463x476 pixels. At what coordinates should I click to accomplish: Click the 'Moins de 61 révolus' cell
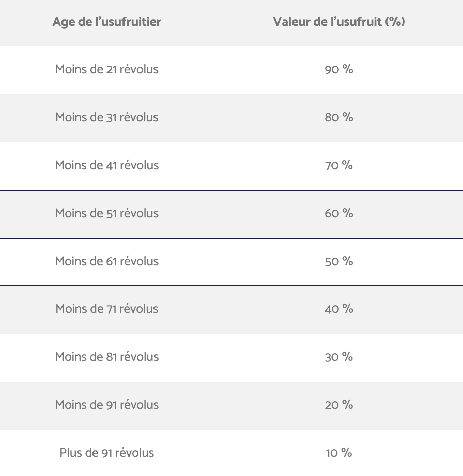106,262
